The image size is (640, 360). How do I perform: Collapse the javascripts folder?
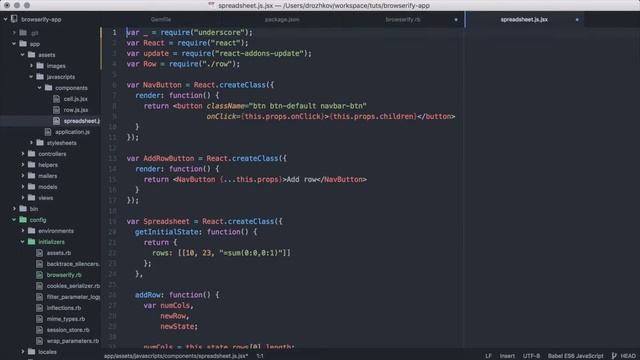(x=31, y=77)
